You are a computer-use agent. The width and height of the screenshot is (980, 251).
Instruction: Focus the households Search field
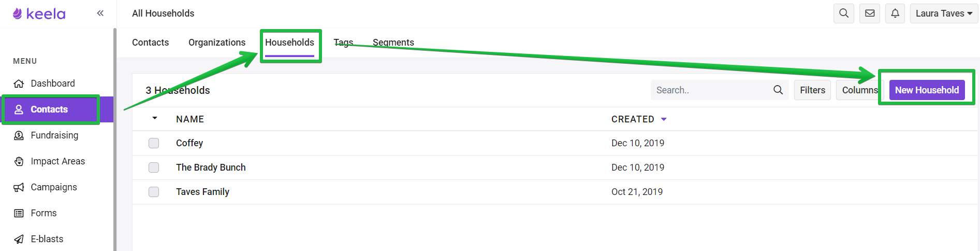coord(720,90)
